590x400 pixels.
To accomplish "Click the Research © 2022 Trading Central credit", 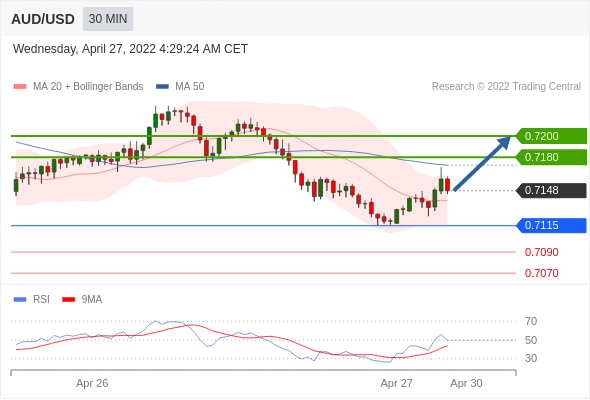I will (506, 87).
